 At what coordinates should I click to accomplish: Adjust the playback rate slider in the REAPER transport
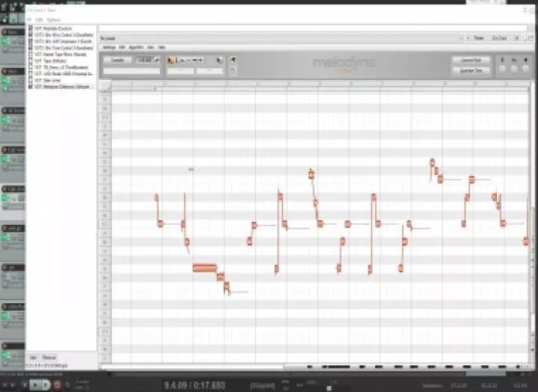click(329, 388)
